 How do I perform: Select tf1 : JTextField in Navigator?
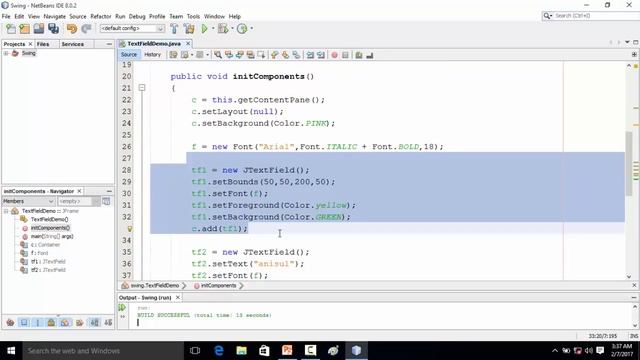point(48,262)
